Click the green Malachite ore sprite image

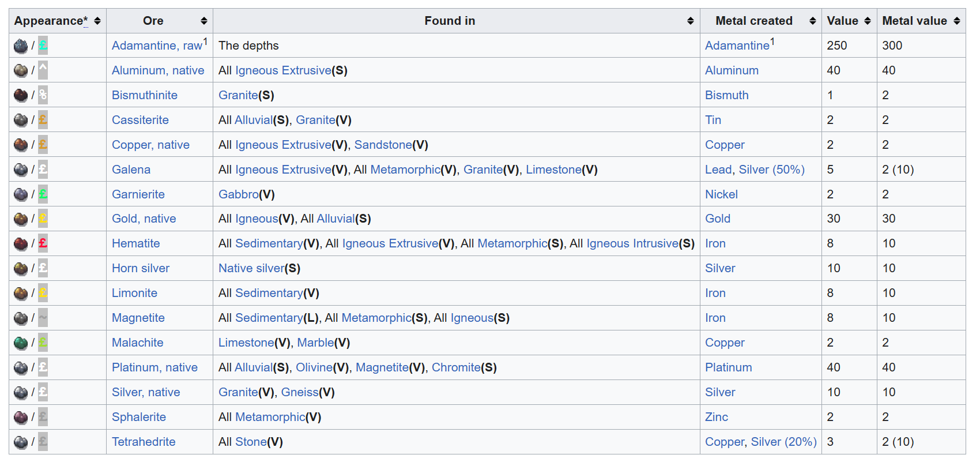tap(21, 343)
